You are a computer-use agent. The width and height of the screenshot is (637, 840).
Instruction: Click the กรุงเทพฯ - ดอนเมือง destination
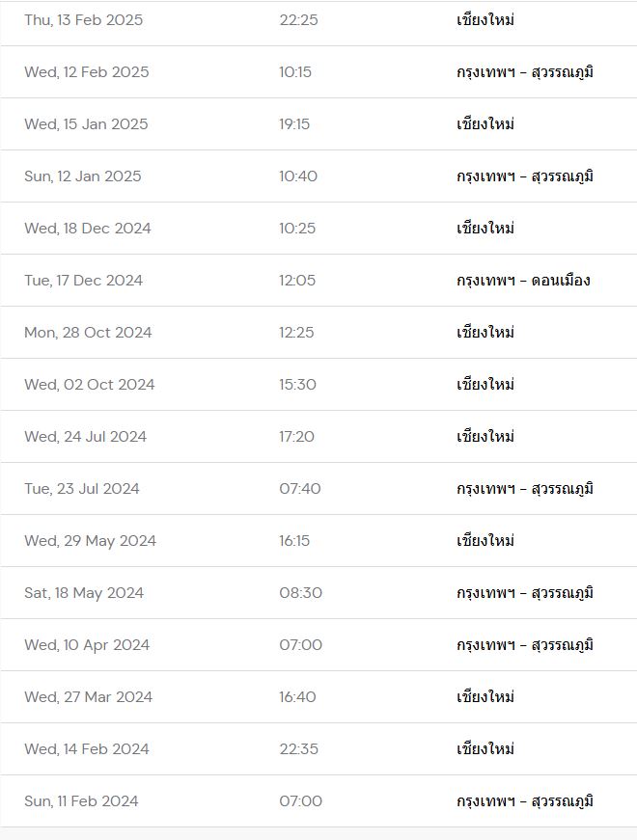tap(523, 281)
